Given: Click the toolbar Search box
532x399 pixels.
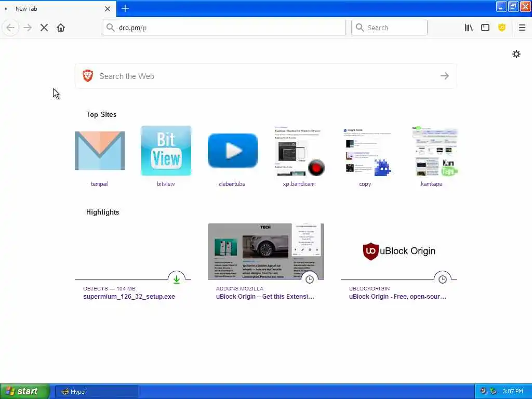Looking at the screenshot, I should click(x=389, y=28).
